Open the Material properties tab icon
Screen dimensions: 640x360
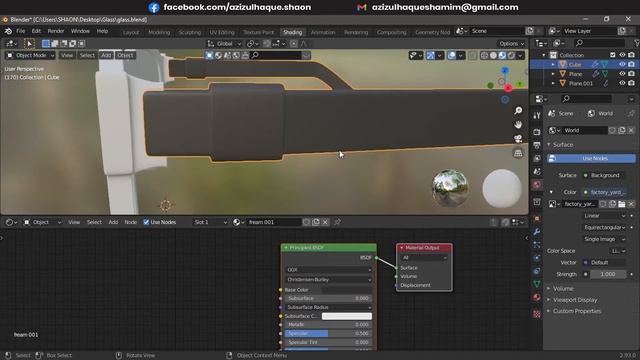click(537, 297)
